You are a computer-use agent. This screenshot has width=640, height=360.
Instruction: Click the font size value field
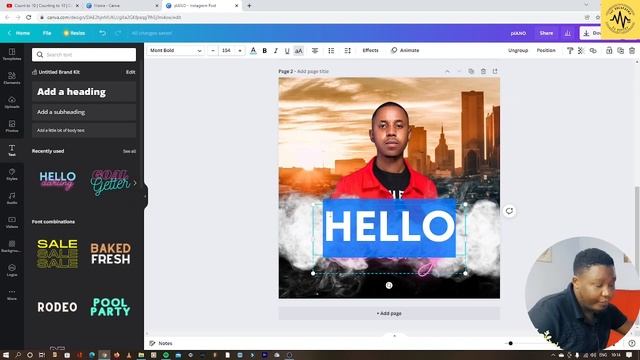[x=226, y=51]
